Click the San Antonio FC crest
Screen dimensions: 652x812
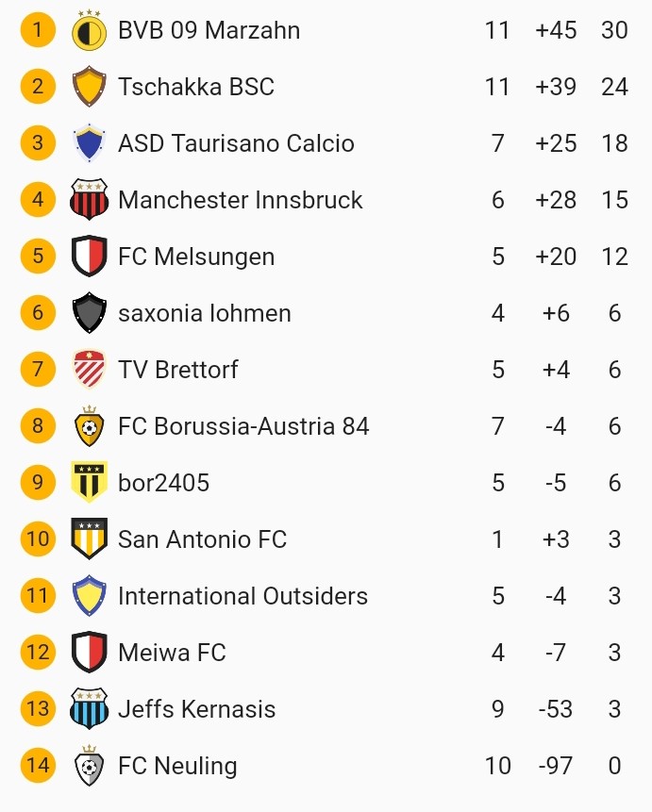pyautogui.click(x=90, y=539)
